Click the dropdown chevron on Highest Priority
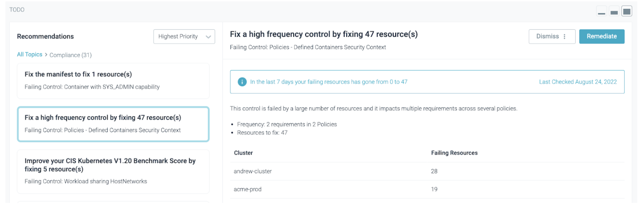 click(208, 37)
